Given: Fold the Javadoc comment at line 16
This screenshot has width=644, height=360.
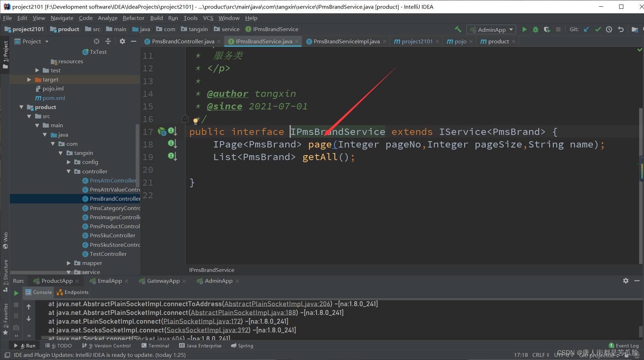Looking at the screenshot, I should 185,118.
